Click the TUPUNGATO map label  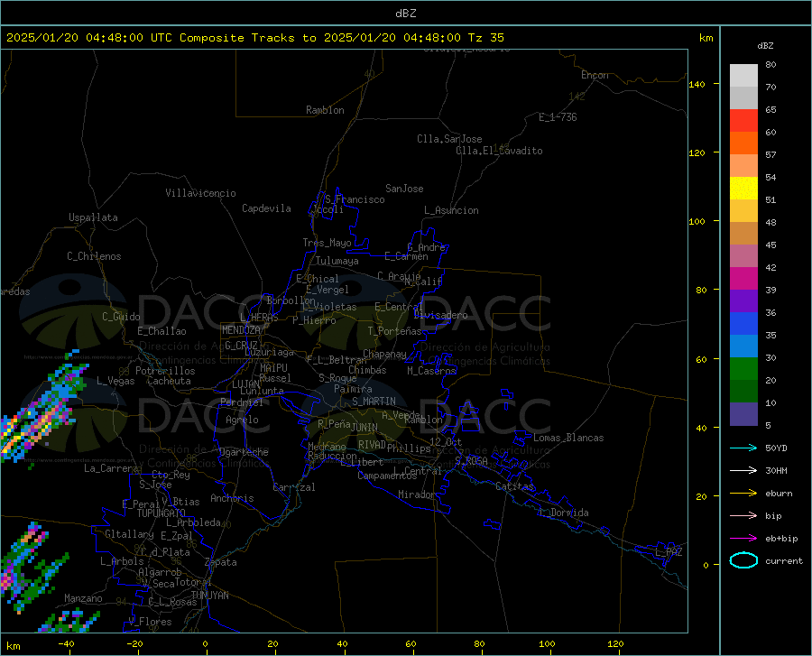click(x=161, y=513)
